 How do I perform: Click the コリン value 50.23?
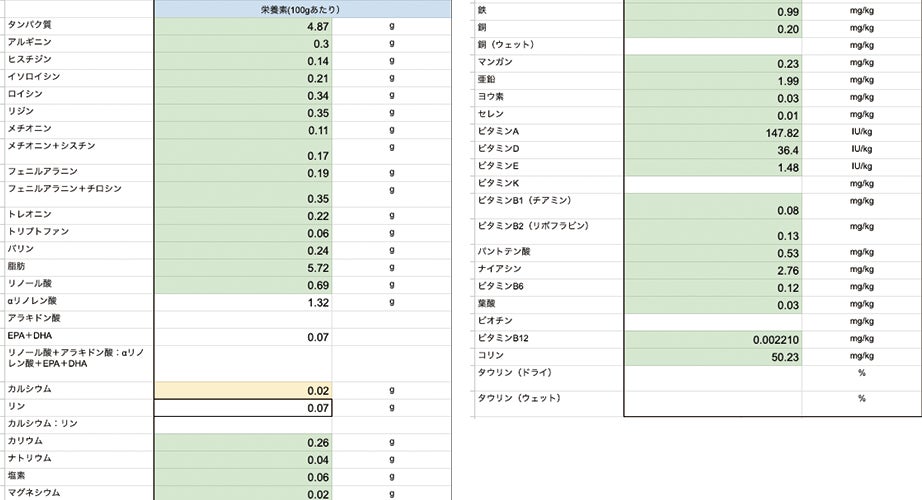[x=714, y=356]
